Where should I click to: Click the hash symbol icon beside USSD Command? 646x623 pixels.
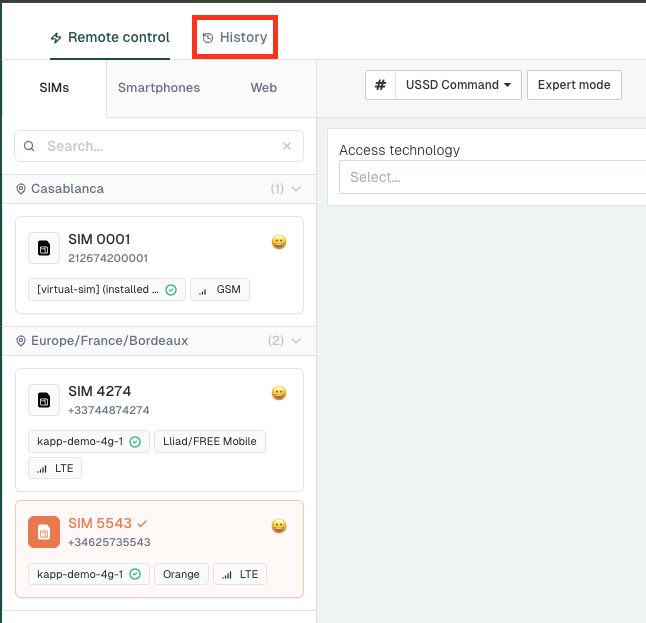380,85
